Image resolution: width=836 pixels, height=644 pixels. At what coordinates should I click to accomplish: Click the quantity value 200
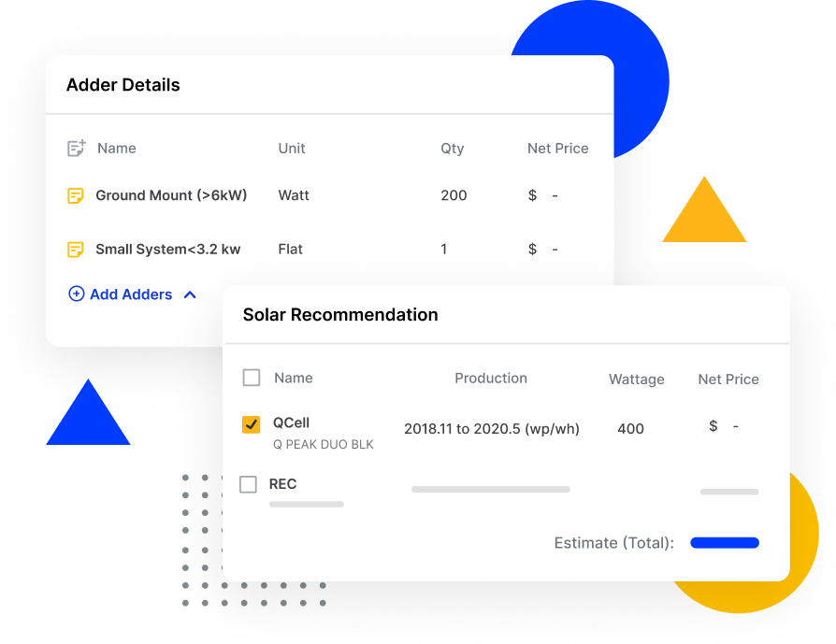[454, 195]
